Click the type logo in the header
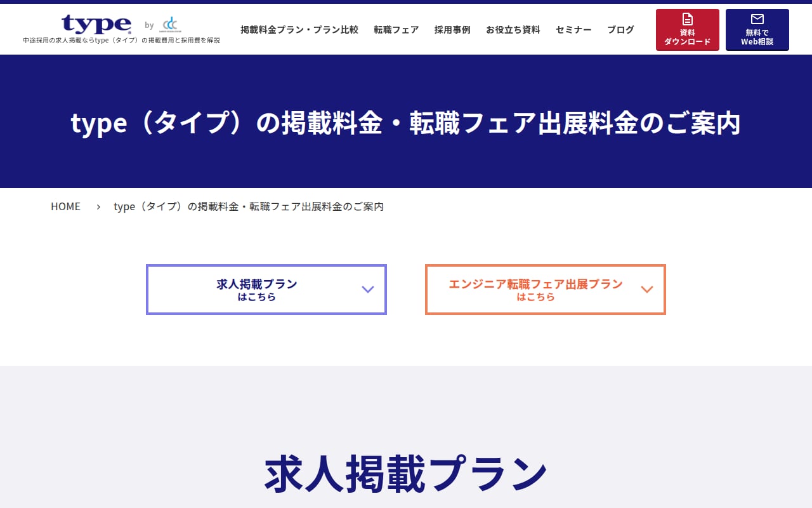The image size is (812, 508). coord(96,24)
